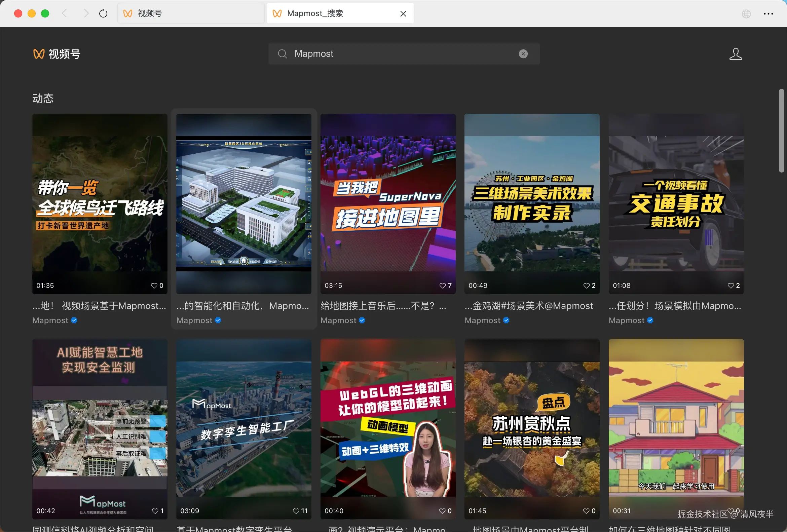This screenshot has width=787, height=532.
Task: Reload the page with refresh icon
Action: click(103, 13)
